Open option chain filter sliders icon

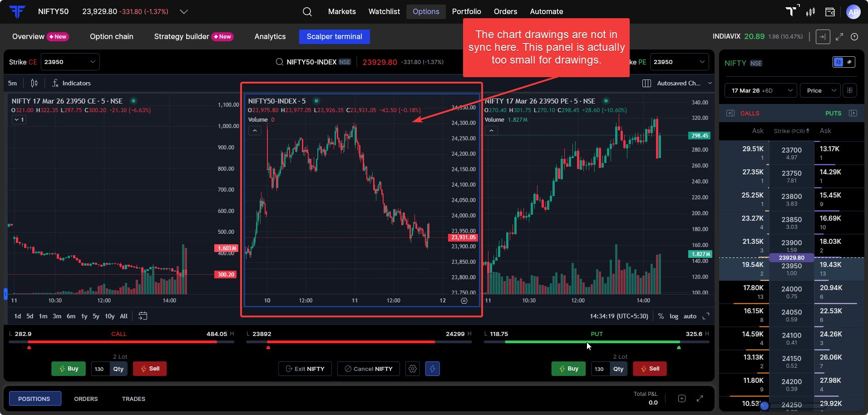850,90
